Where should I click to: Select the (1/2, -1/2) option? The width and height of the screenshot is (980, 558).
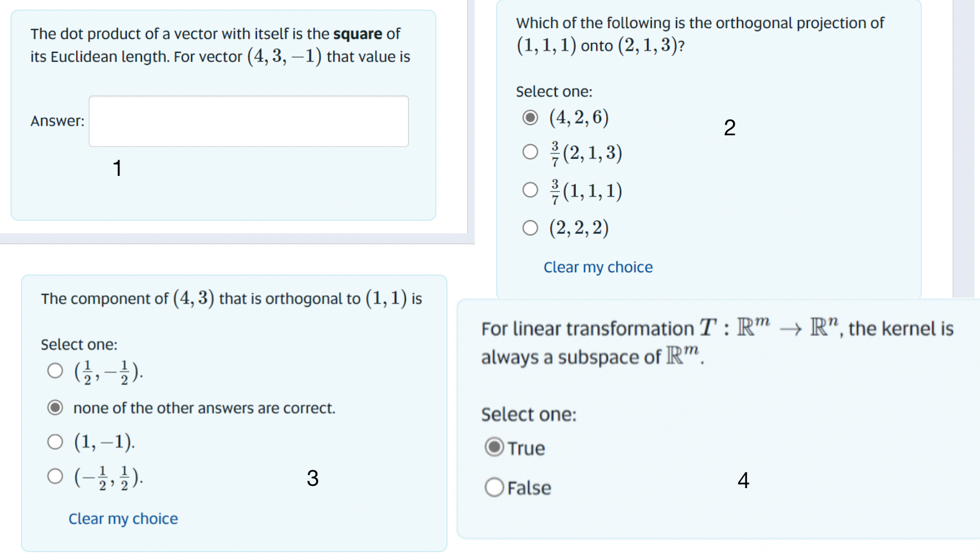point(55,370)
